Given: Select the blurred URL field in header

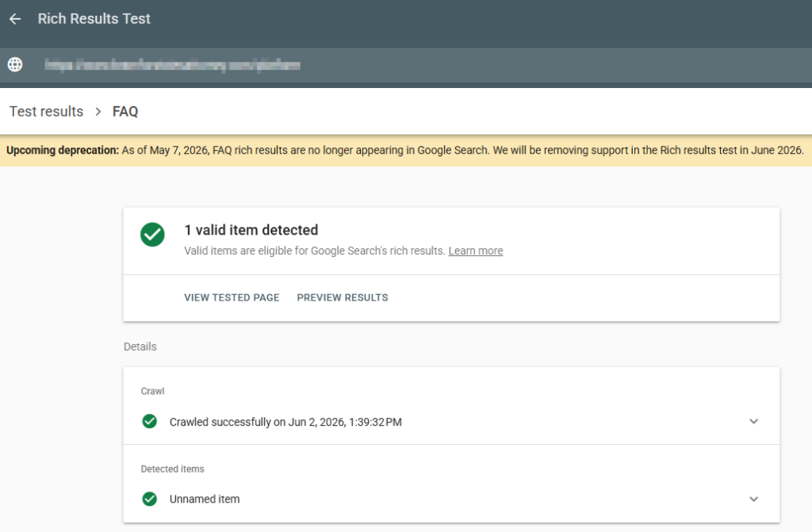Looking at the screenshot, I should pos(172,65).
